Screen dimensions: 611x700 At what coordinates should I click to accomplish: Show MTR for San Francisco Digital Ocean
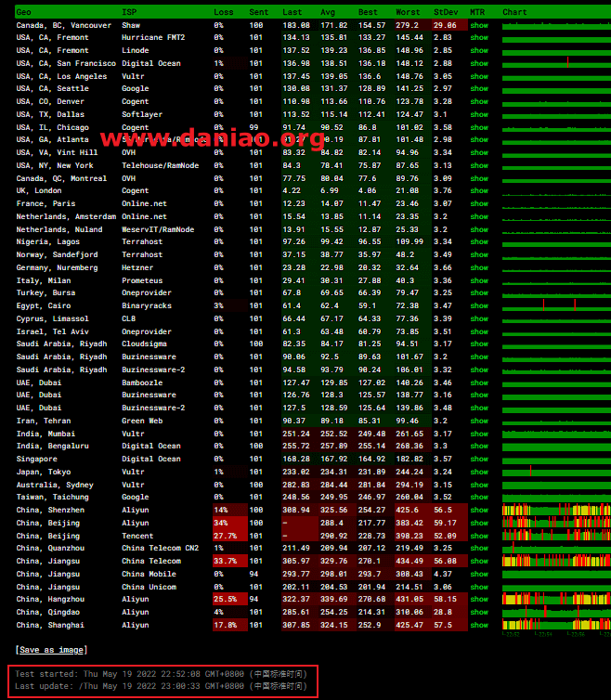(x=479, y=63)
